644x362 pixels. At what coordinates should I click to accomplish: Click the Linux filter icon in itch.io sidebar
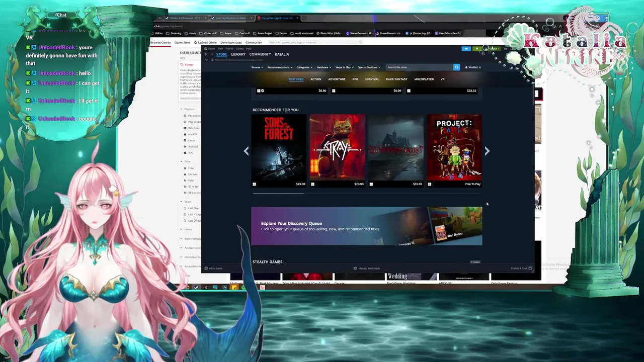pos(185,140)
